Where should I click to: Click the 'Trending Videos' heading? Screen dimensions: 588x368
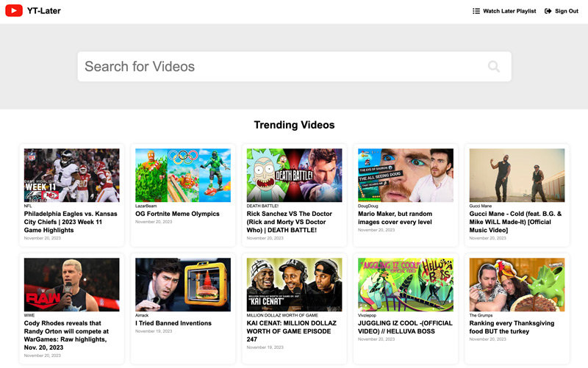[295, 125]
